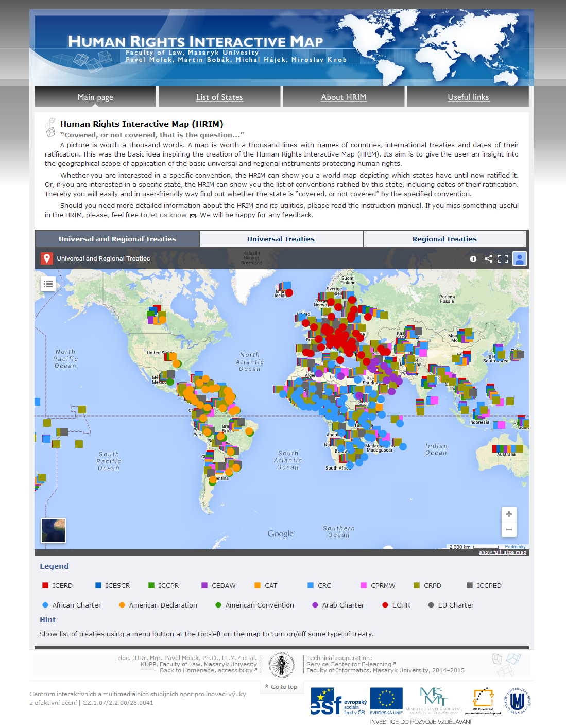Click the green American Convention legend dot
This screenshot has width=566, height=728.
[x=218, y=605]
